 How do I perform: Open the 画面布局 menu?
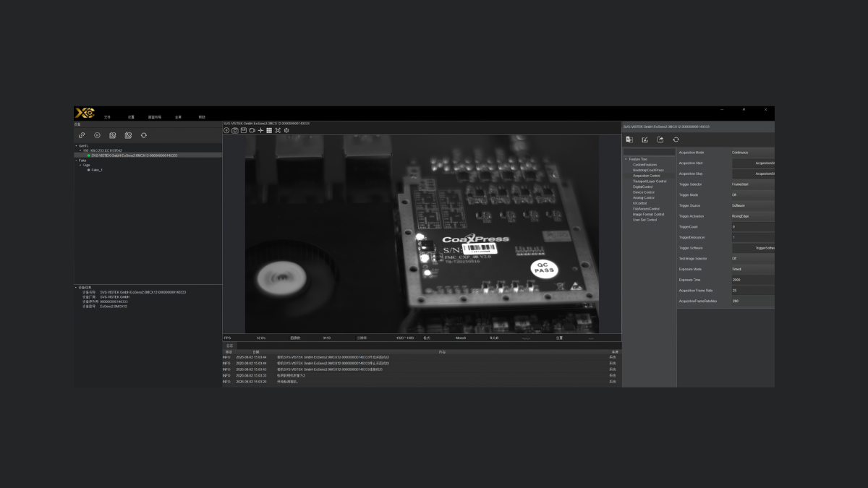coord(155,117)
